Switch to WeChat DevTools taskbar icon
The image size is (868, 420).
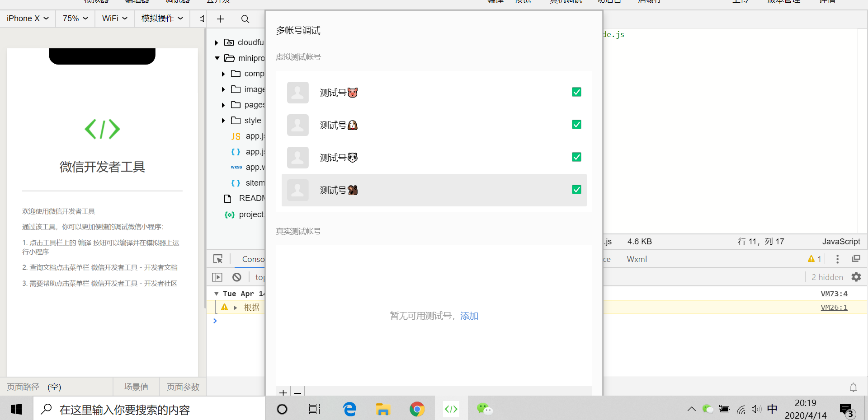[451, 409]
